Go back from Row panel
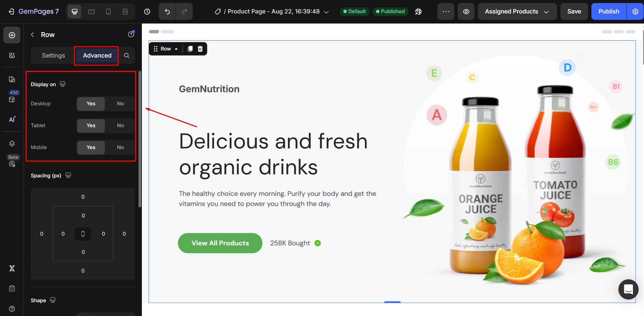644x316 pixels. coord(32,35)
